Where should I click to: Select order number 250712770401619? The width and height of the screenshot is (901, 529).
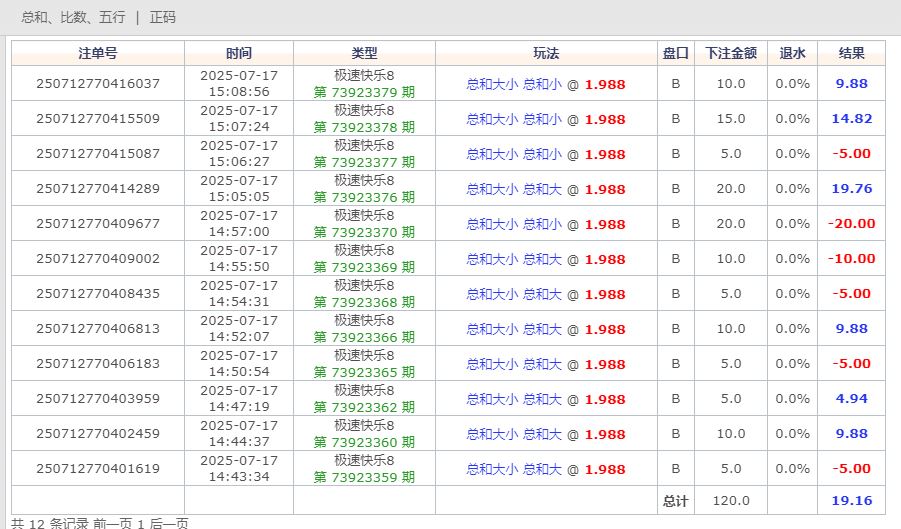(97, 469)
